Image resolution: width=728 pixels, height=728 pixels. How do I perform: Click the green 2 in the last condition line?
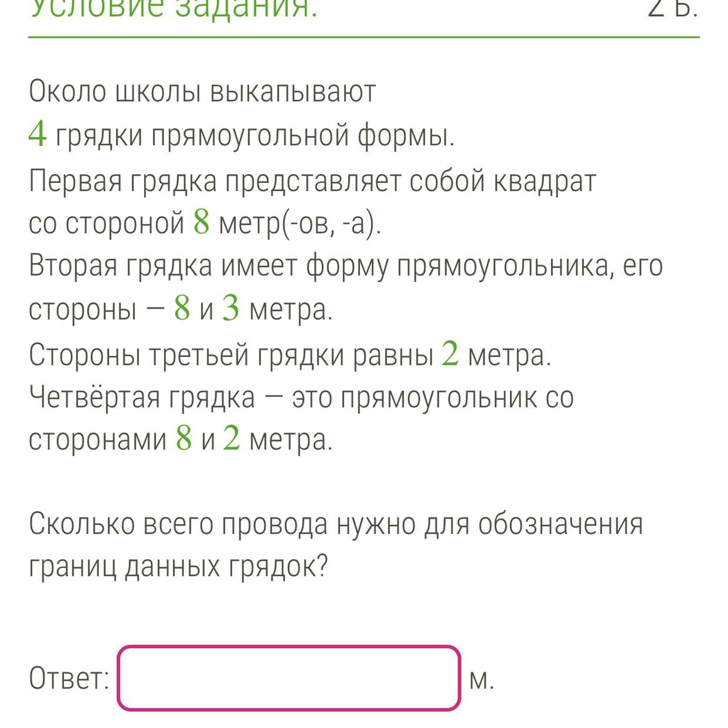(232, 438)
